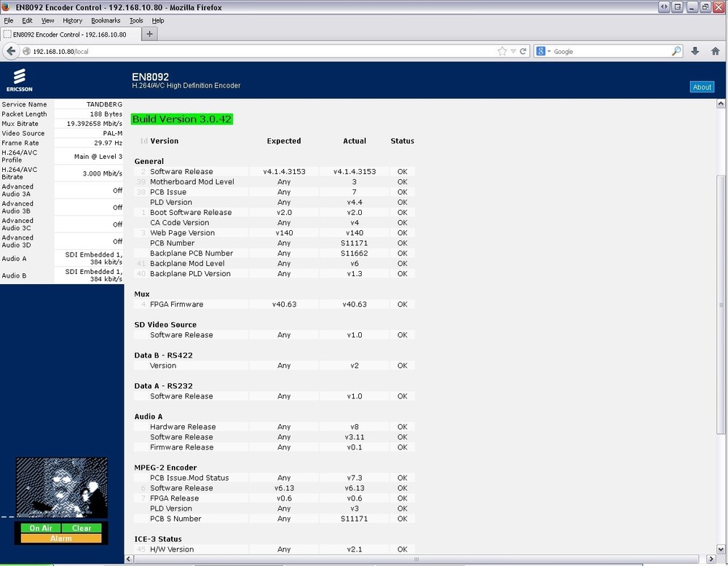Click the H/W Version row label
Viewport: 728px width, 566px height.
point(172,549)
